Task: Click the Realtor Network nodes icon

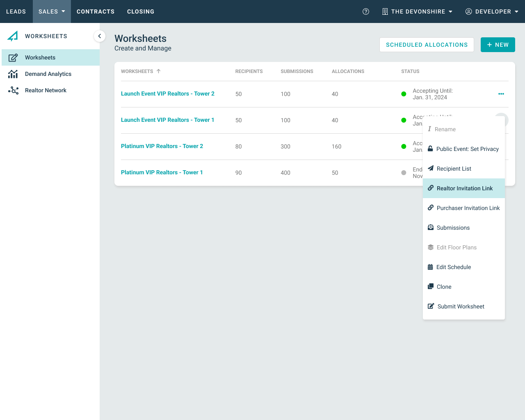Action: point(13,90)
